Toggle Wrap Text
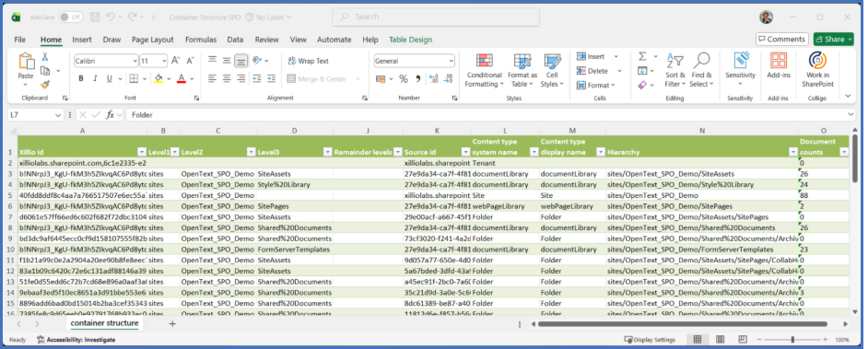Viewport: 868px width, 349px height. (308, 61)
